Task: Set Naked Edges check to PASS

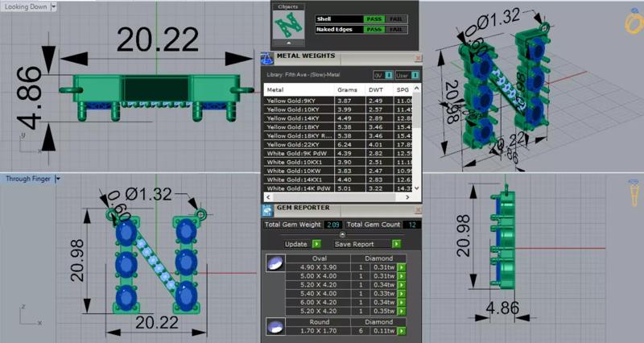Action: [x=374, y=30]
